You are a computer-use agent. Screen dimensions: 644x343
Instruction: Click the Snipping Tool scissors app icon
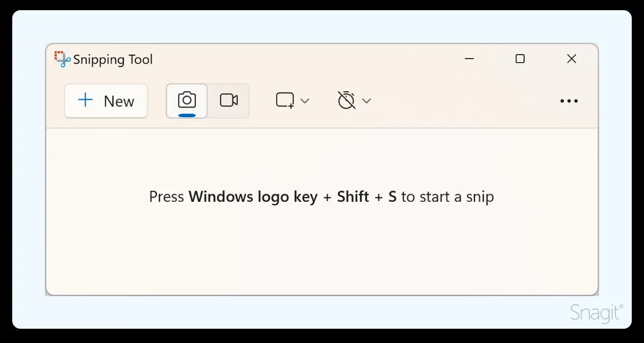coord(62,59)
